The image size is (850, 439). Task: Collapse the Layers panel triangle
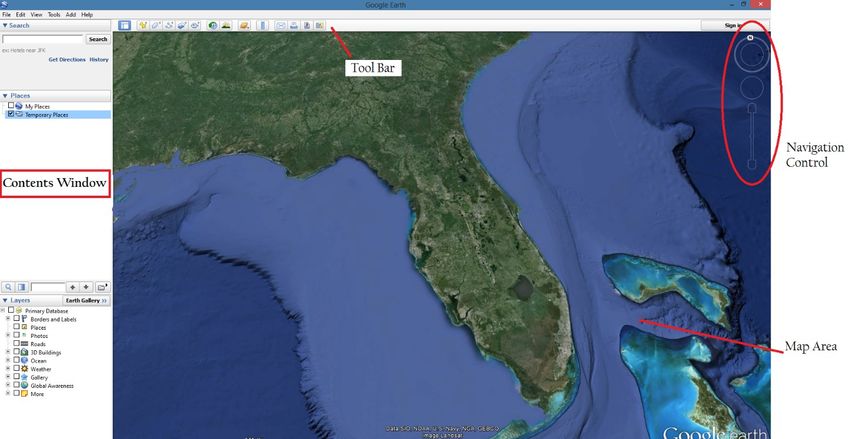(5, 300)
